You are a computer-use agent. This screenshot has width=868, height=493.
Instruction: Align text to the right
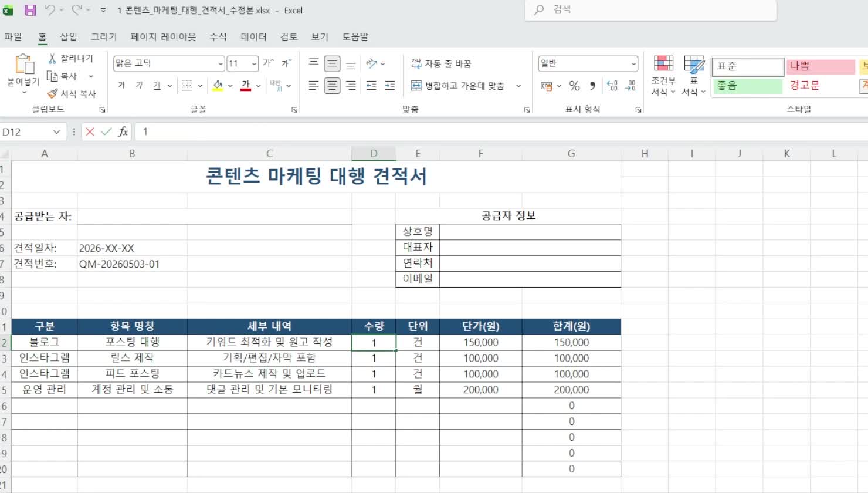click(351, 86)
